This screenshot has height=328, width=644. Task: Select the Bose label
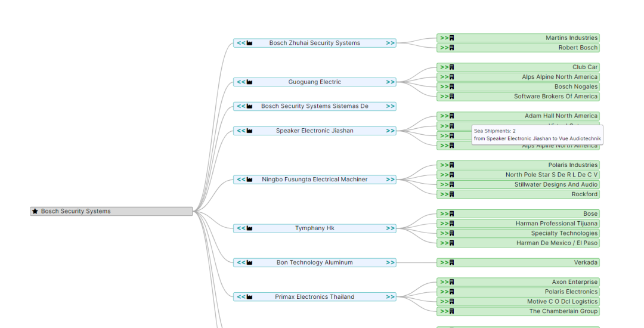coord(590,214)
